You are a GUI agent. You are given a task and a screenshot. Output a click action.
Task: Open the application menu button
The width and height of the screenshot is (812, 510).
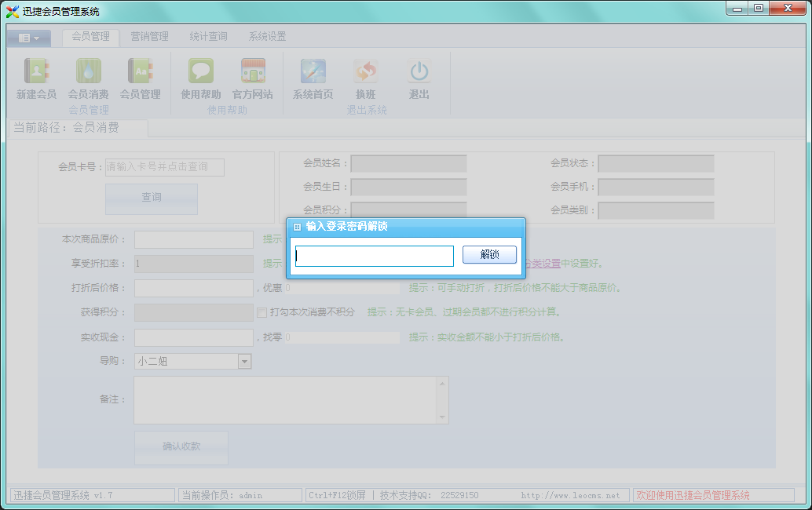click(29, 38)
